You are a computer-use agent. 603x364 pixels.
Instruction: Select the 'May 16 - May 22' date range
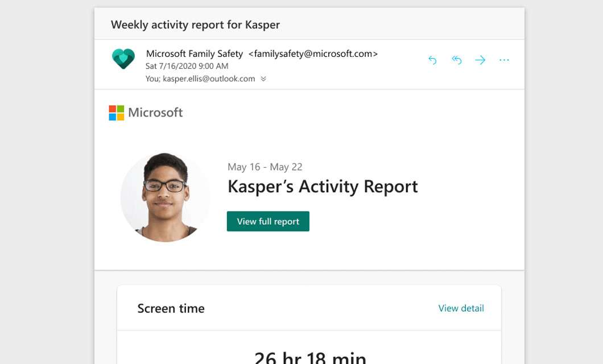(265, 167)
